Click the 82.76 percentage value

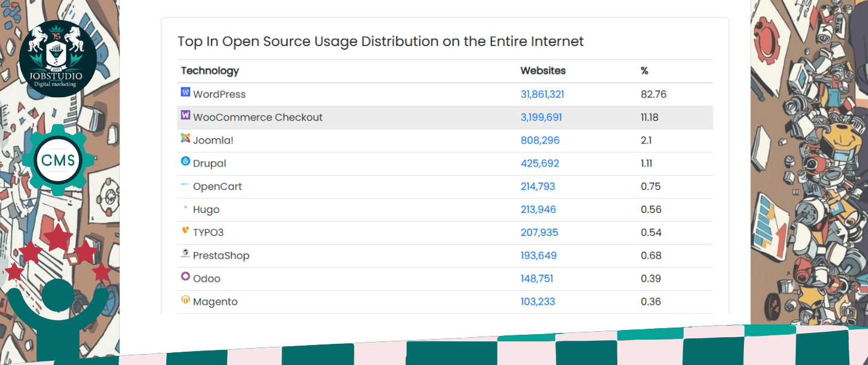click(653, 94)
